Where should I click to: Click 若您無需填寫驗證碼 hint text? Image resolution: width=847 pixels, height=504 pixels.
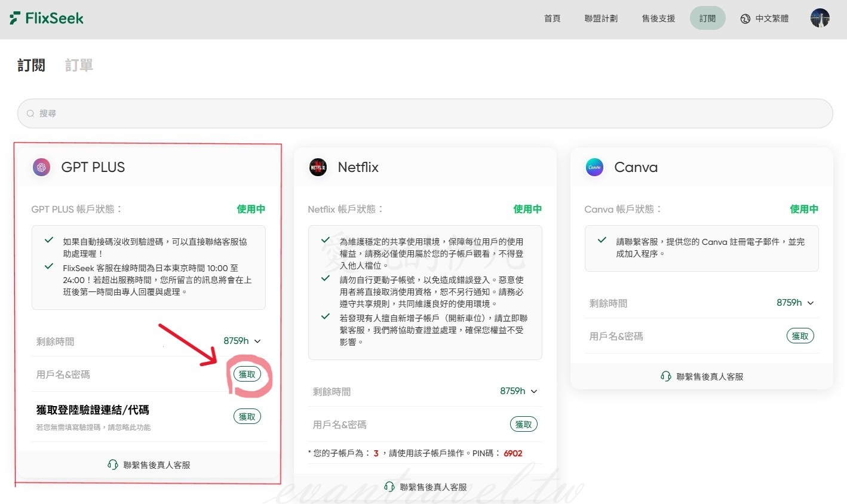point(93,428)
